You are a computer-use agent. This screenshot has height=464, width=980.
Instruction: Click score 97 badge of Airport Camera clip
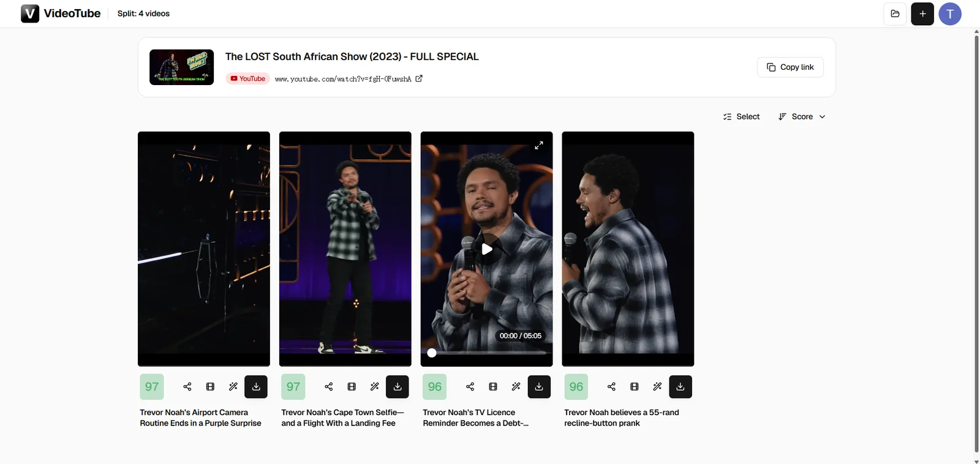tap(152, 387)
